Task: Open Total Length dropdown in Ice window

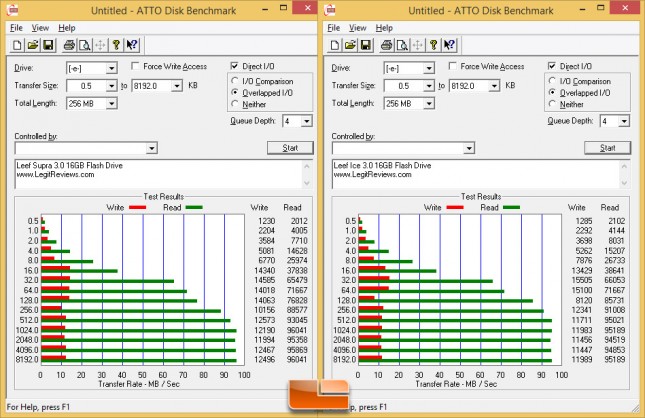Action: [429, 104]
